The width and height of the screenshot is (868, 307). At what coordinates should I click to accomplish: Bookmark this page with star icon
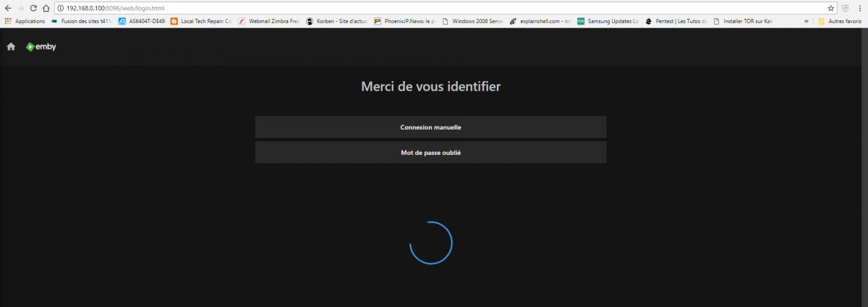(831, 8)
